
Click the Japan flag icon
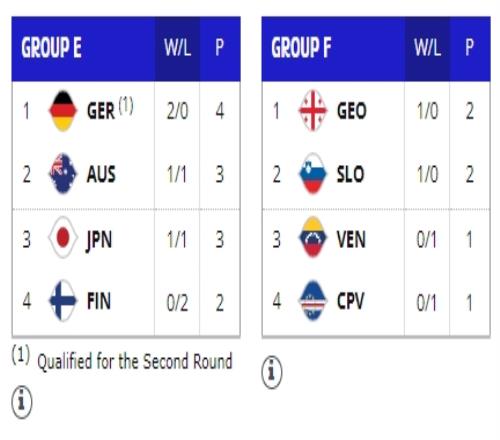(63, 238)
